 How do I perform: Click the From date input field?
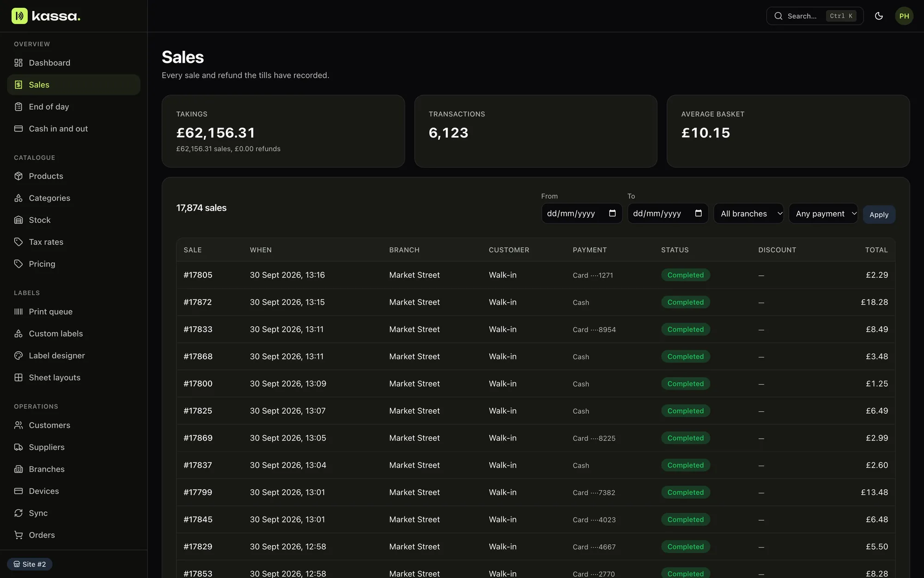pos(582,213)
